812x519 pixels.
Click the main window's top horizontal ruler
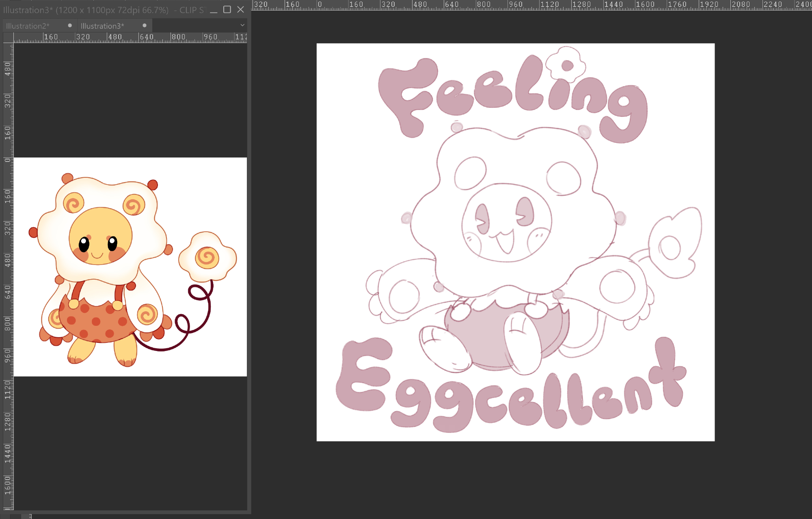[532, 5]
